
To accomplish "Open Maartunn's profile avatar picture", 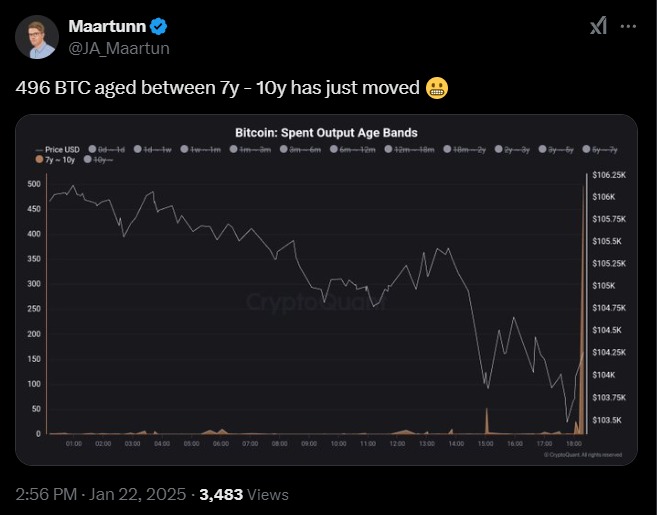I will point(37,37).
